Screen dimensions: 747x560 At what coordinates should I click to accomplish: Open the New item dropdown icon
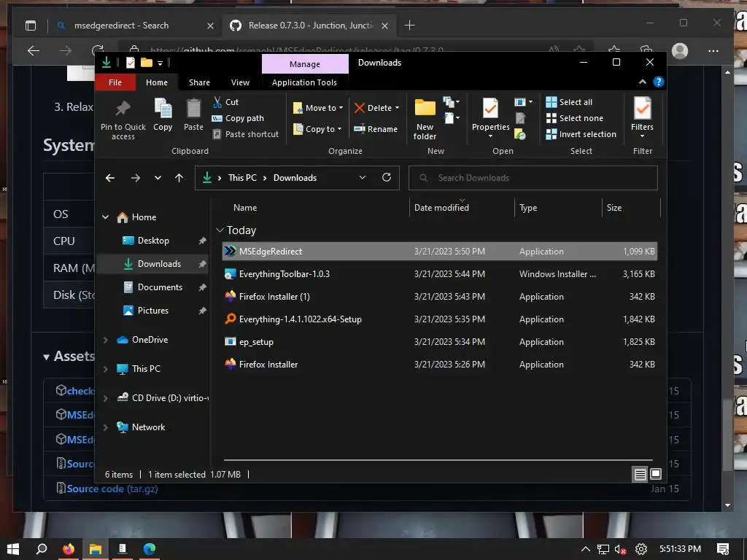pos(451,102)
